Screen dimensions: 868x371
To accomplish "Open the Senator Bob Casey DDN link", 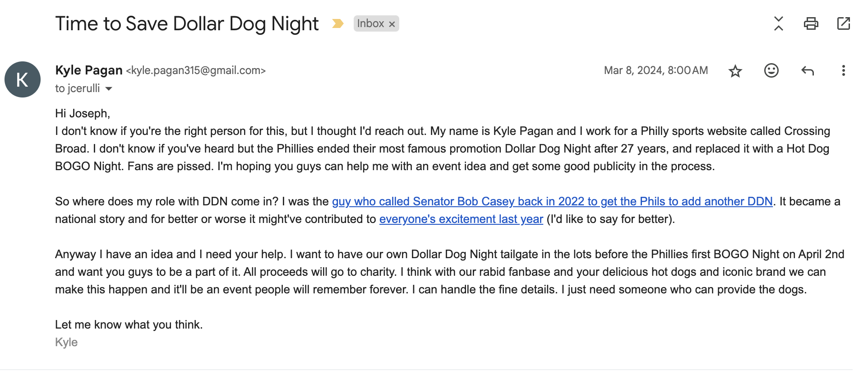I will 552,201.
